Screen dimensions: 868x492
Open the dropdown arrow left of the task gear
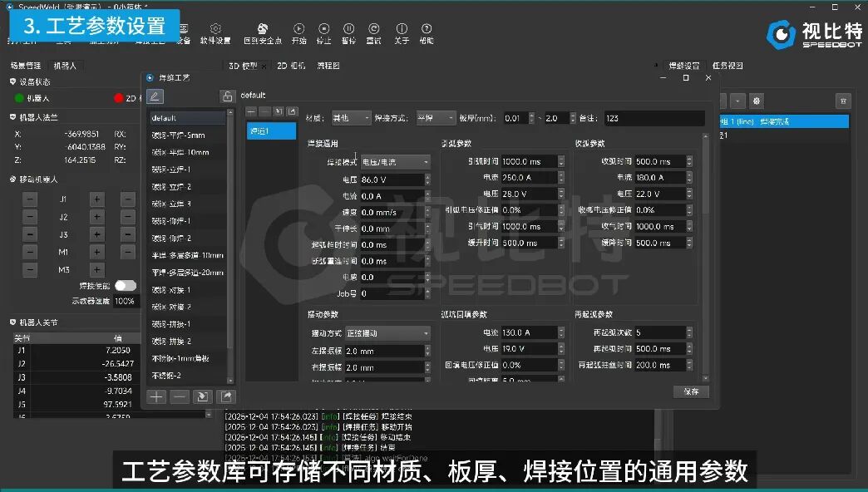point(737,101)
